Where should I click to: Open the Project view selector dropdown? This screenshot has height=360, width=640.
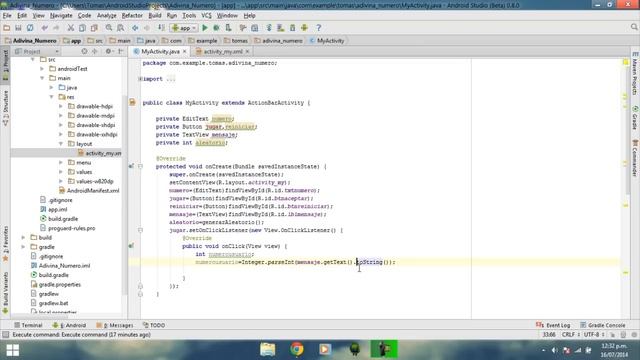point(37,51)
